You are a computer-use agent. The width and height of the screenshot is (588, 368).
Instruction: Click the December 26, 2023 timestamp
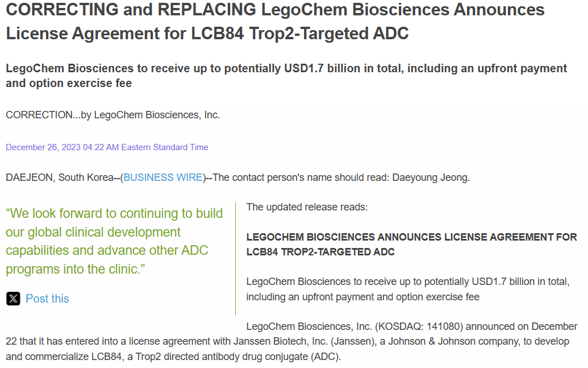point(61,147)
